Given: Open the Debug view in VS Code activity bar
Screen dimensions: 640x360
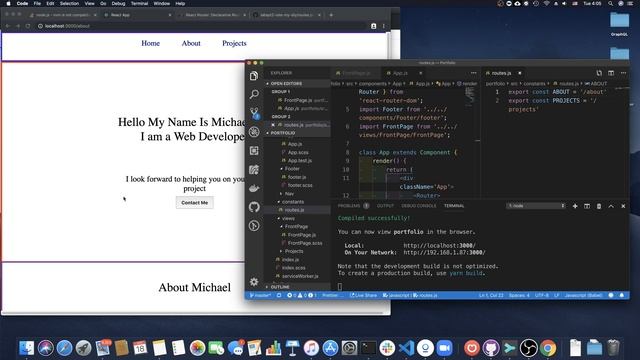Looking at the screenshot, I should (x=254, y=132).
